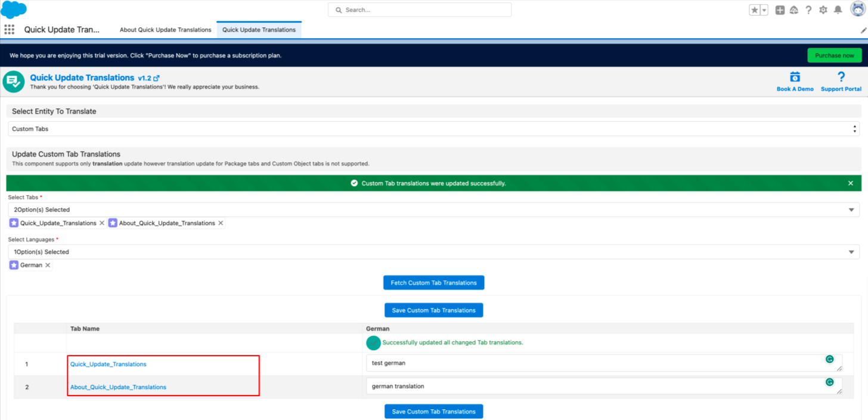Open the Support Portal question icon
868x420 pixels.
click(x=841, y=77)
